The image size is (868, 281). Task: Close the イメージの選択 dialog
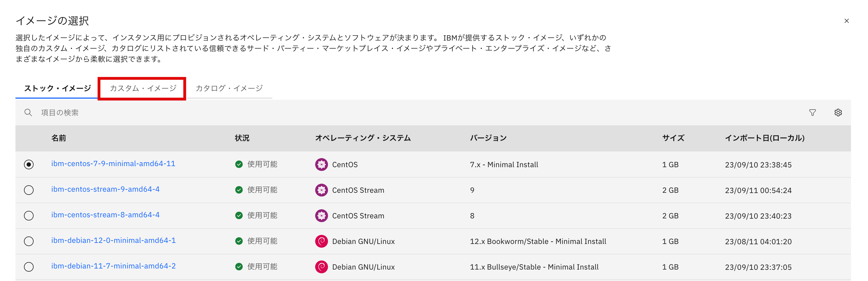[847, 21]
